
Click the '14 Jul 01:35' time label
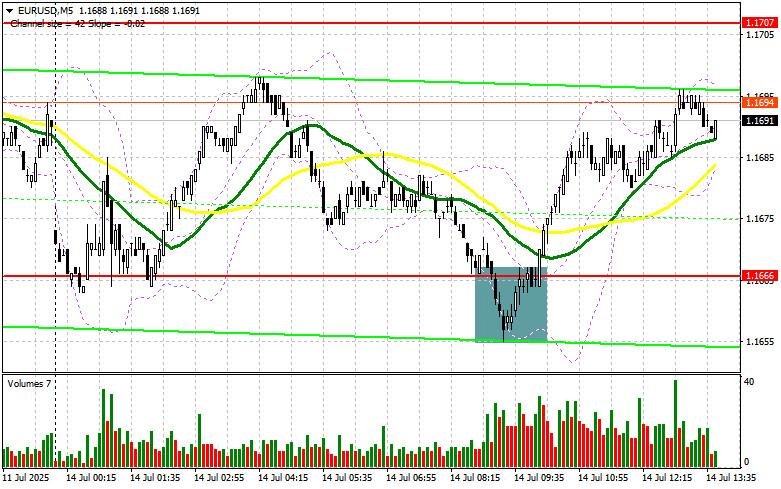tap(155, 478)
